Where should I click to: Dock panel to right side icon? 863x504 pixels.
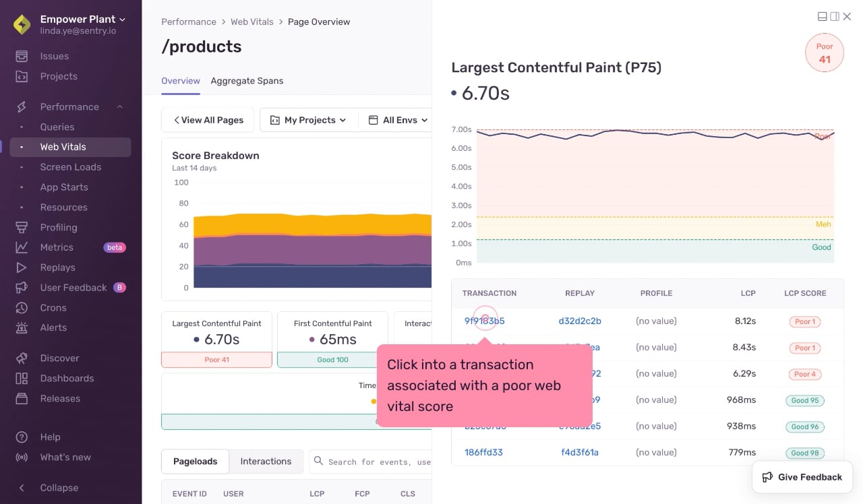click(834, 16)
